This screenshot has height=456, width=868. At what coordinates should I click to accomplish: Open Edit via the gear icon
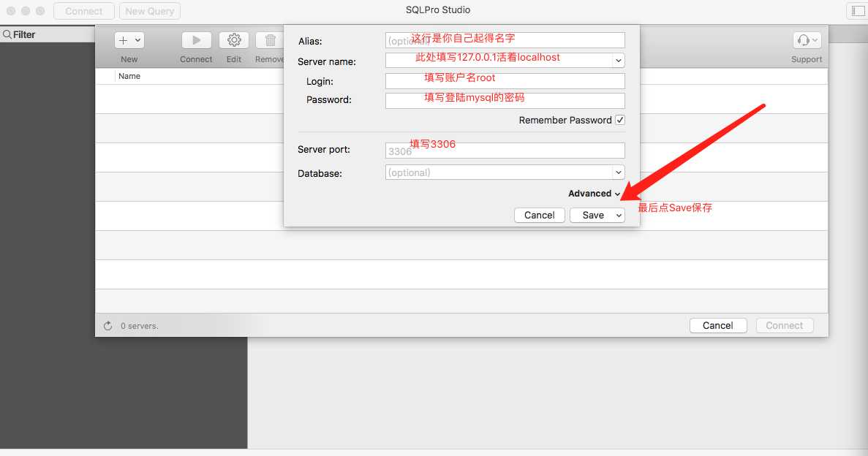tap(234, 40)
